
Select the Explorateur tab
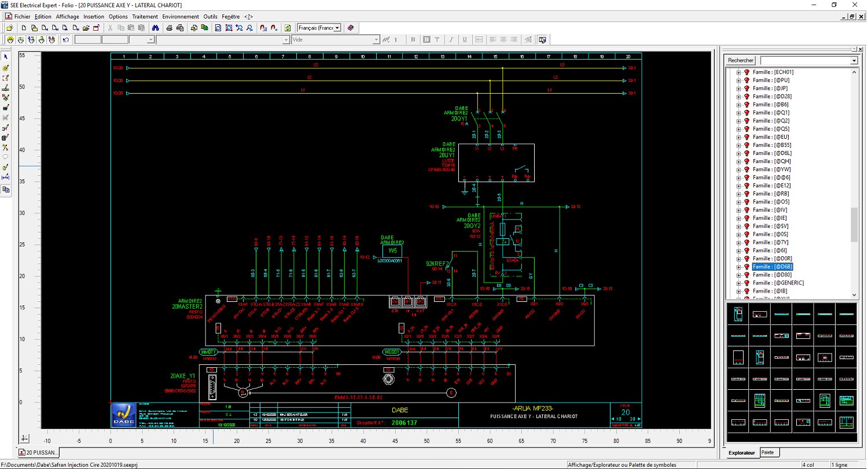741,453
